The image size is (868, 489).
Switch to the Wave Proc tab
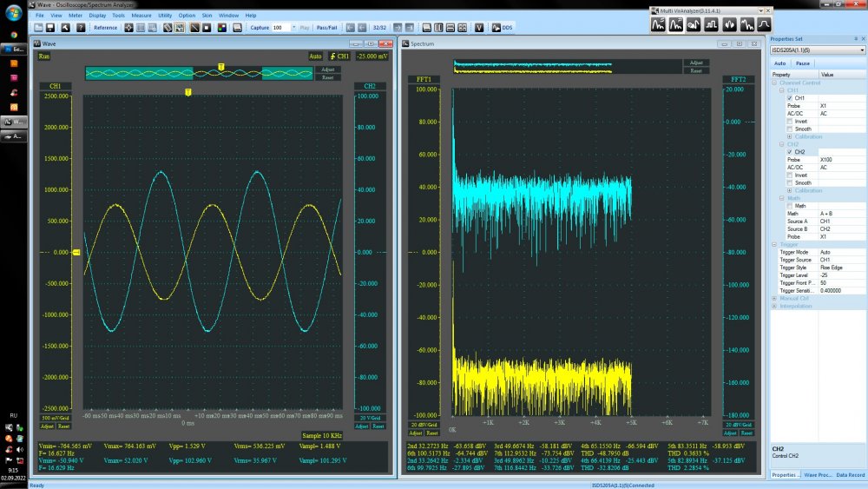click(x=818, y=474)
